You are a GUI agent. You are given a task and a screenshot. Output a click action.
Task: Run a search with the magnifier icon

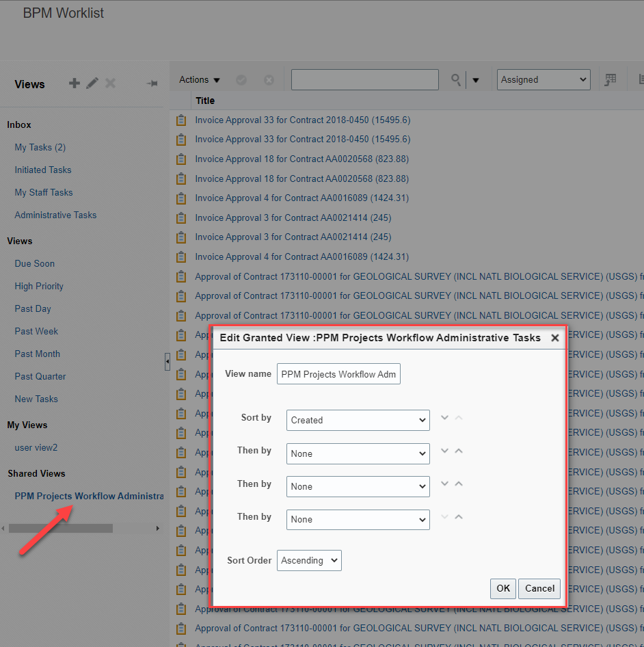(x=455, y=80)
